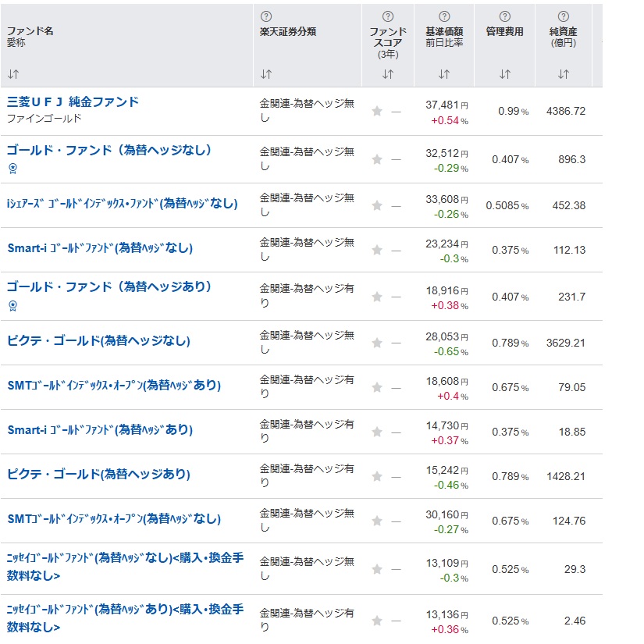The height and width of the screenshot is (644, 644).
Task: Click the help icon above 楽天証券分類
Action: point(266,16)
